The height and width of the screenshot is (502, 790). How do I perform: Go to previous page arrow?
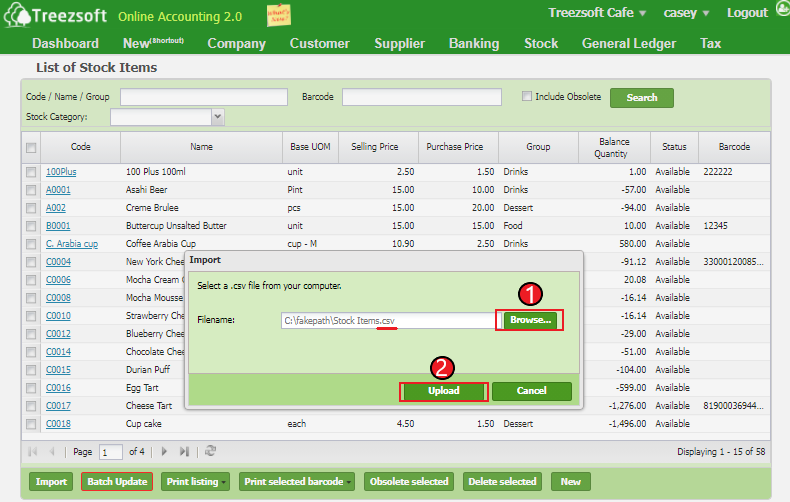54,452
